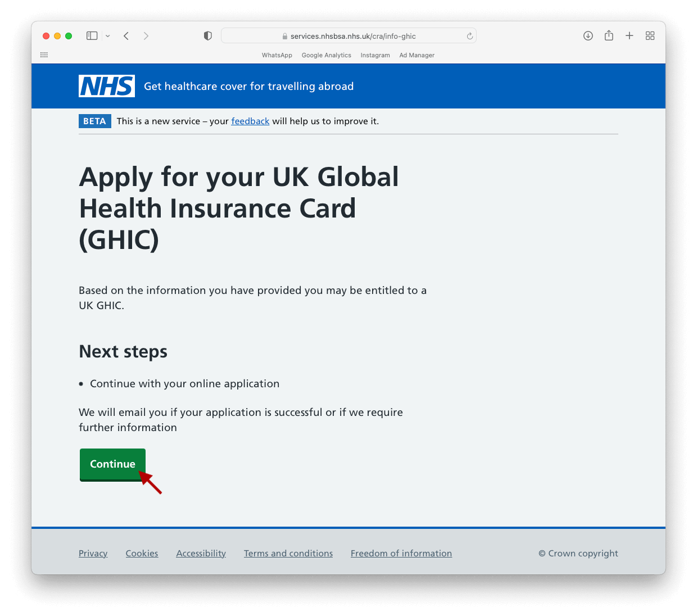Open the Ad Manager bookmark

coord(417,55)
